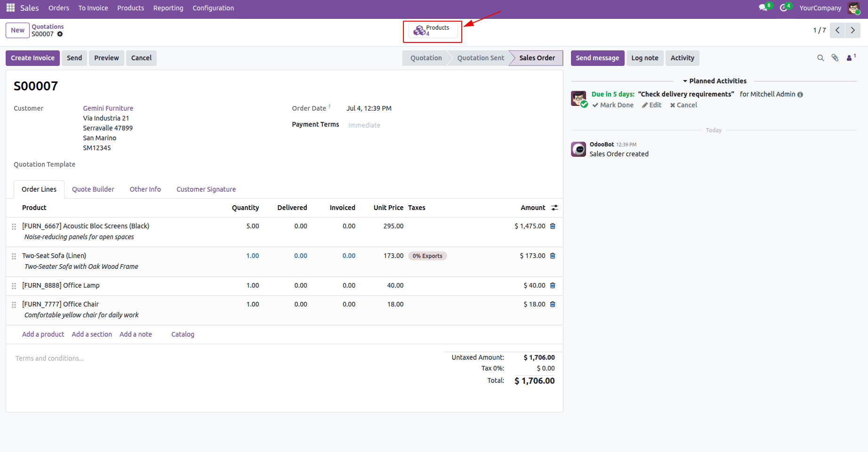868x452 pixels.
Task: Open the Mitchell Admin user avatar menu
Action: coord(854,8)
